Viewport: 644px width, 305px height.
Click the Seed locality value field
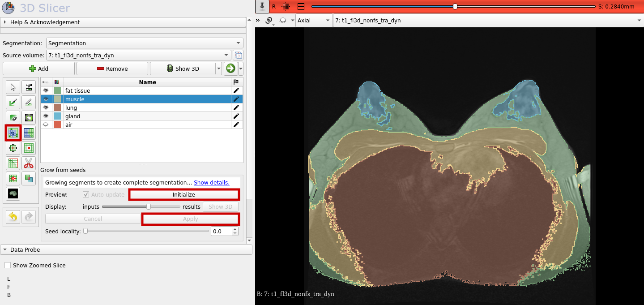click(221, 232)
